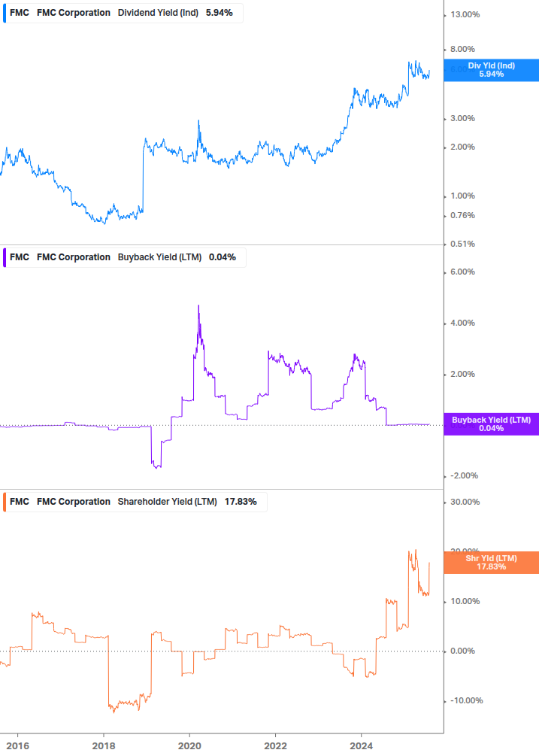The image size is (539, 756).
Task: Click the -10.00% tick on shareholder axis
Action: 466,700
